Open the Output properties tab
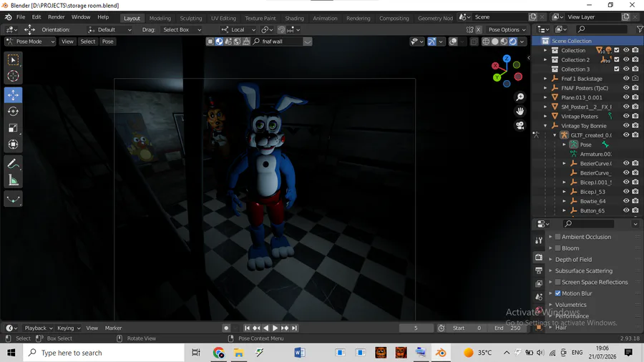Viewport: 644px width, 362px height. (539, 270)
